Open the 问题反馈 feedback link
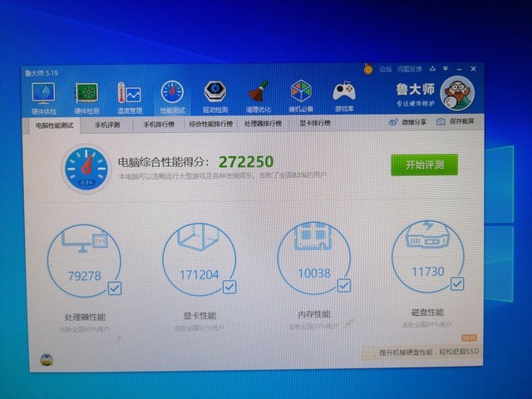The width and height of the screenshot is (532, 399). point(409,69)
